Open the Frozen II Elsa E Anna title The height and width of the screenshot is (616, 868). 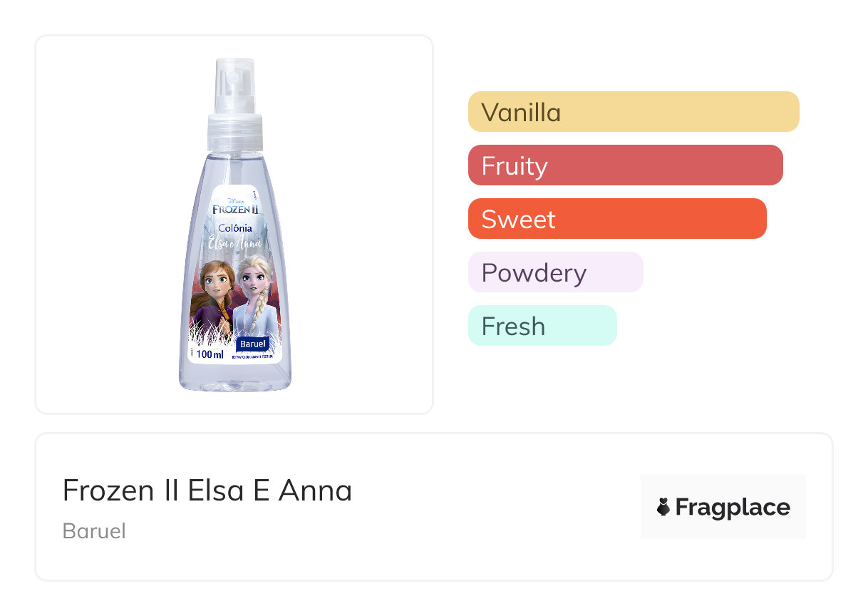coord(207,491)
